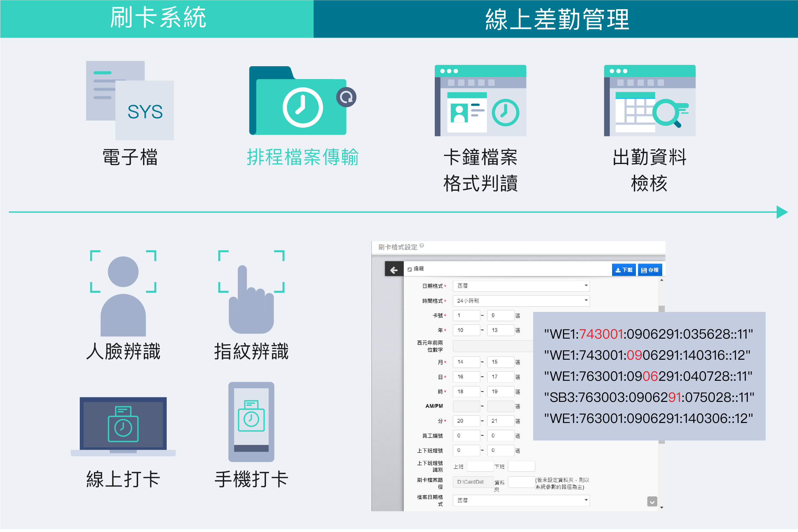The height and width of the screenshot is (532, 798).
Task: Select the face recognition icon
Action: (123, 294)
